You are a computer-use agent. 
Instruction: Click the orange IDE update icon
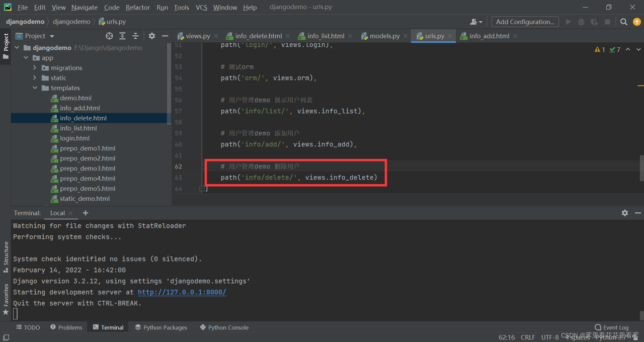point(636,22)
